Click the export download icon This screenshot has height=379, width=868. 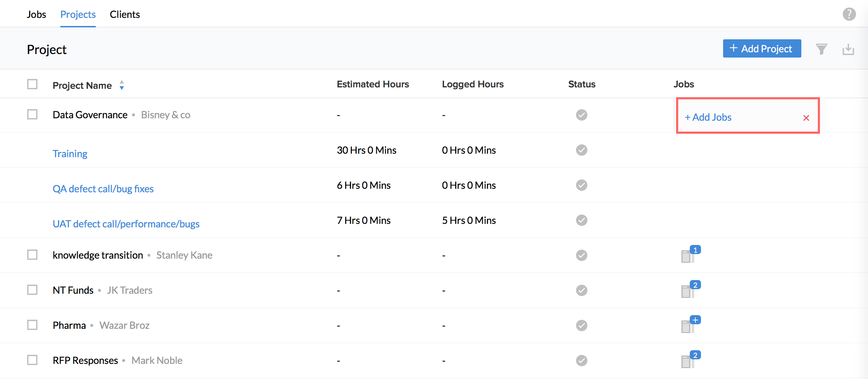(x=848, y=49)
